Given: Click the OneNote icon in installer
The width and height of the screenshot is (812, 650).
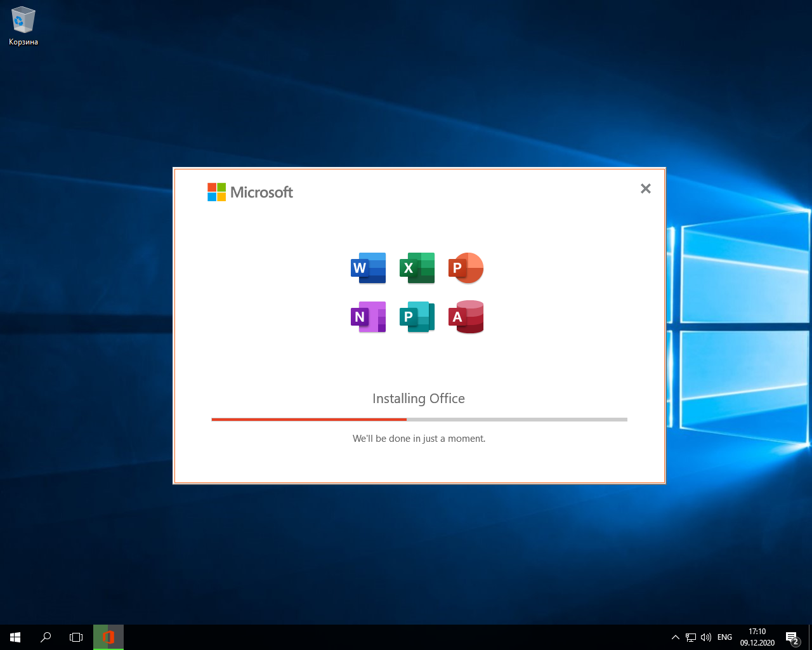Looking at the screenshot, I should click(x=369, y=317).
